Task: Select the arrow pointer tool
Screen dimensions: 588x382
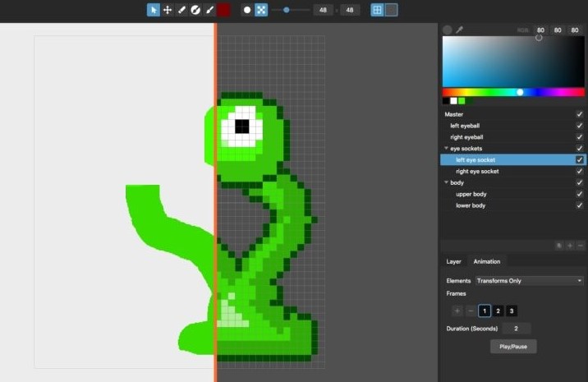Action: 154,10
